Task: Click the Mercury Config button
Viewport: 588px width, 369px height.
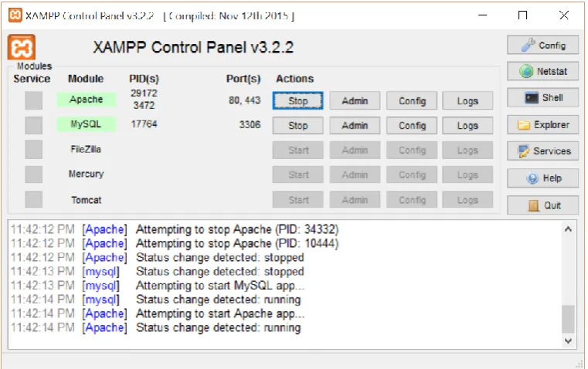Action: 412,175
